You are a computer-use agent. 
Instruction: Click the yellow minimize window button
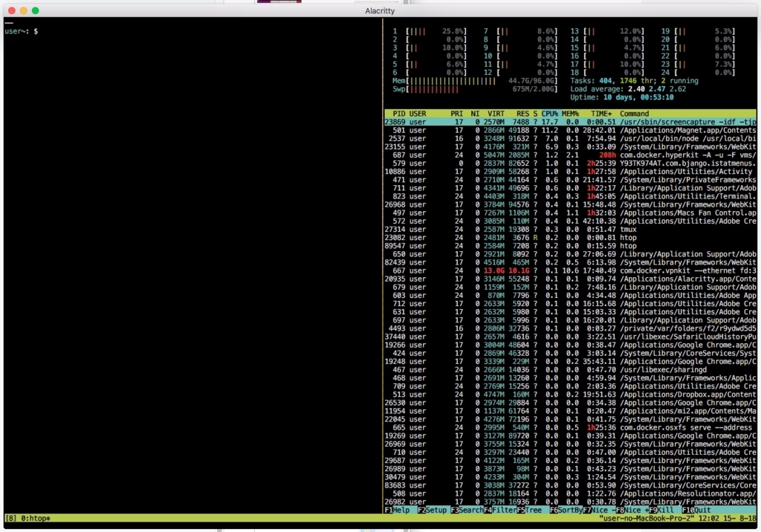(x=23, y=10)
